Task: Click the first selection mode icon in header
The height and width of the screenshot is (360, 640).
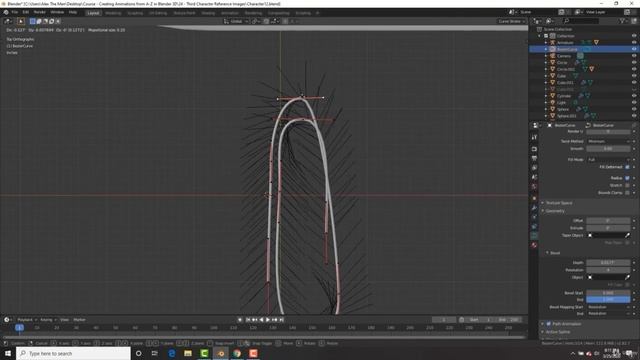Action: [33, 21]
